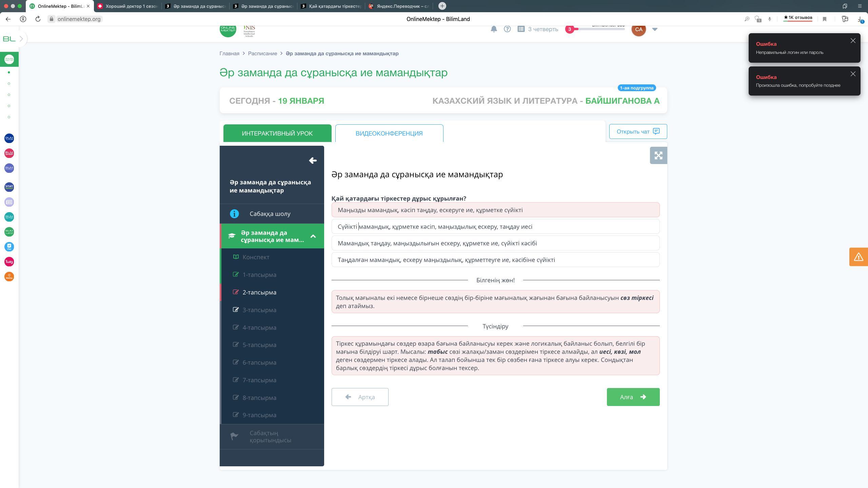Screen dimensions: 868x488
Task: Click the Алға next button
Action: coord(633,397)
